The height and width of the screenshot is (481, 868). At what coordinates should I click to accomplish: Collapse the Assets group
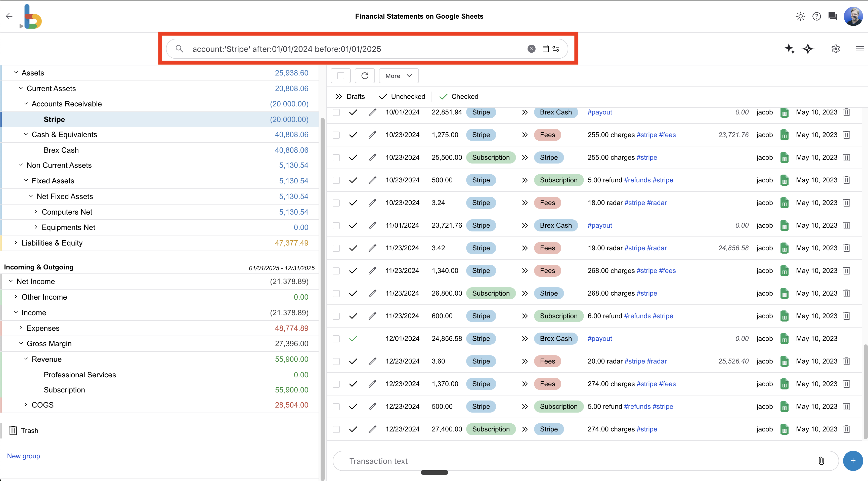[x=16, y=72]
